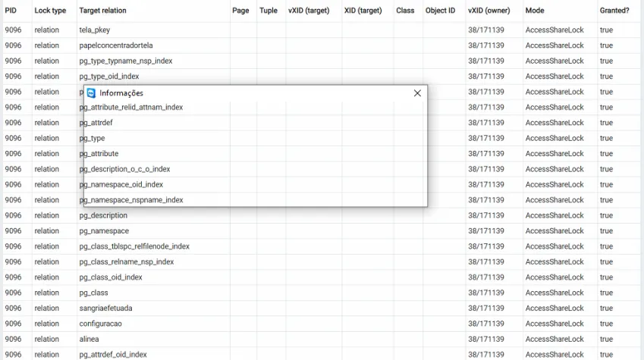Select the sangriaefetuada relation cell
Image resolution: width=644 pixels, height=360 pixels.
(x=153, y=308)
